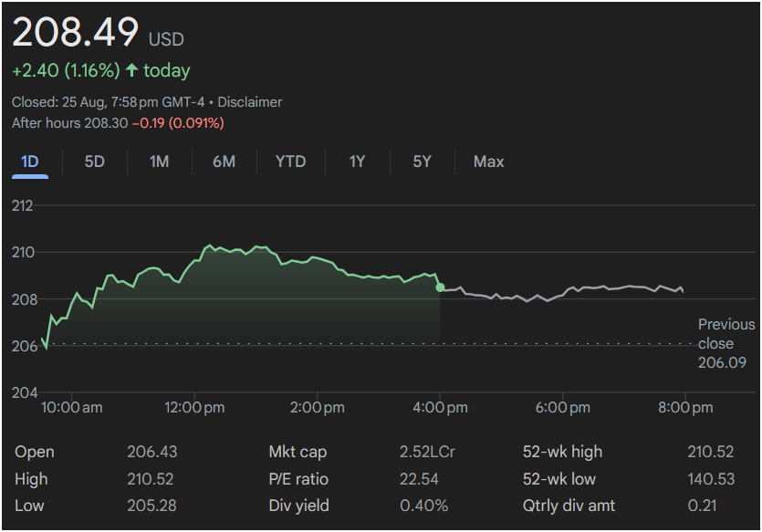Show the 1M price chart
This screenshot has width=762, height=532.
tap(160, 162)
